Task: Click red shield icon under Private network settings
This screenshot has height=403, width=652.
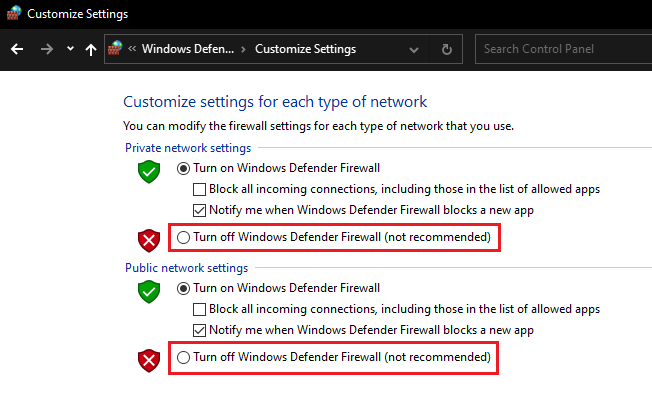Action: (149, 239)
